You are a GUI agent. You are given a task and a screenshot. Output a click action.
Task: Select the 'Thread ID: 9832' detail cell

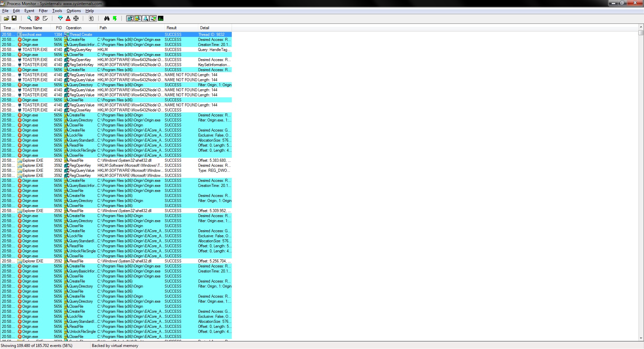pyautogui.click(x=215, y=35)
